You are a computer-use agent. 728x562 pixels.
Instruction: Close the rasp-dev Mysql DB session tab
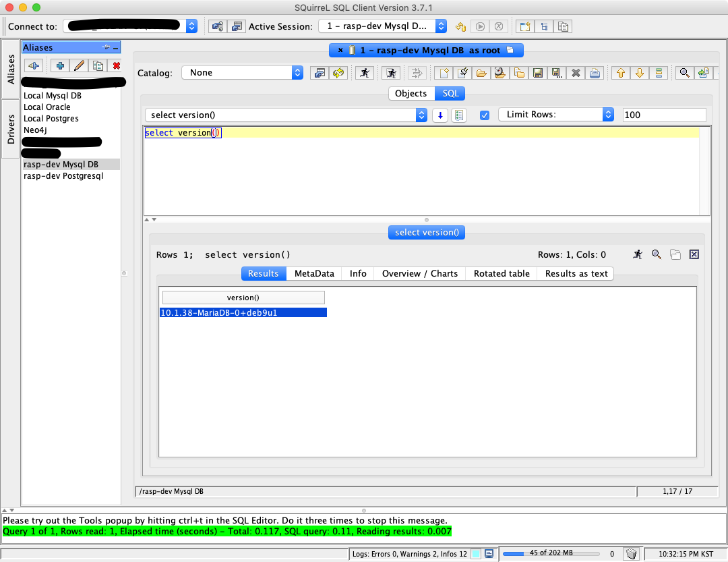pyautogui.click(x=340, y=50)
